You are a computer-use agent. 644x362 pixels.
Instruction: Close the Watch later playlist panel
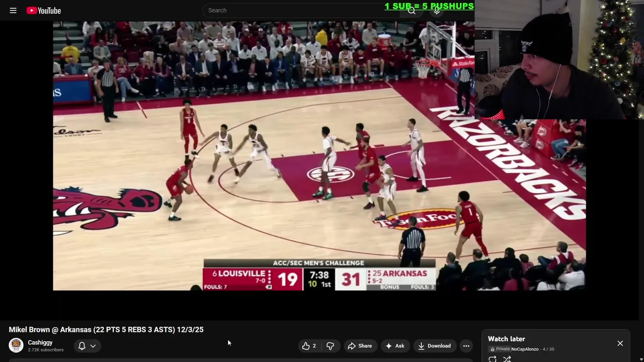point(620,343)
